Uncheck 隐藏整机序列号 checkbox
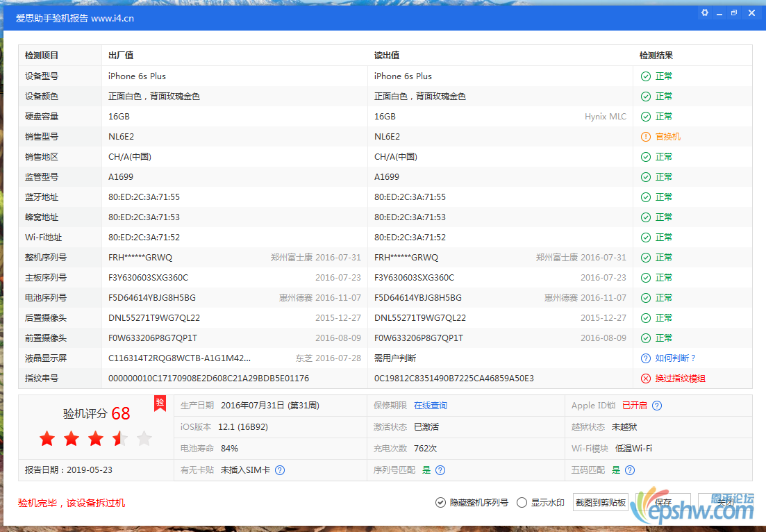This screenshot has width=766, height=532. click(x=440, y=503)
